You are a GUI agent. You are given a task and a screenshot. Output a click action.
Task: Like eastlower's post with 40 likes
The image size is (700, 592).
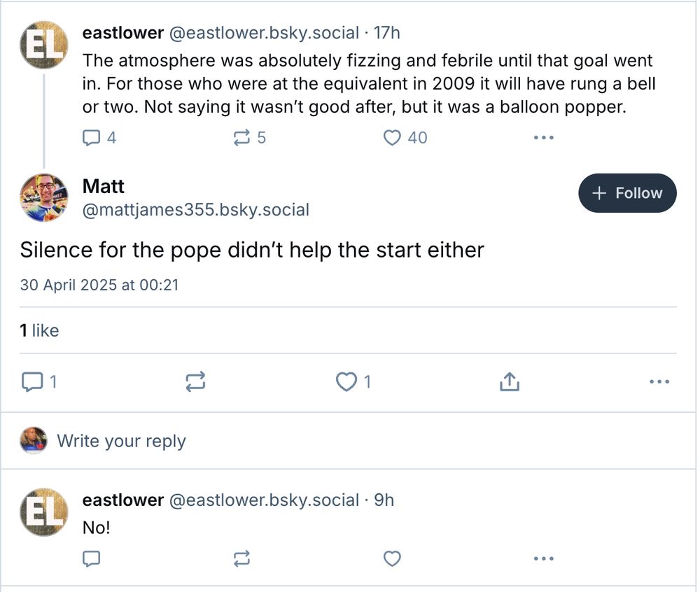click(x=393, y=138)
